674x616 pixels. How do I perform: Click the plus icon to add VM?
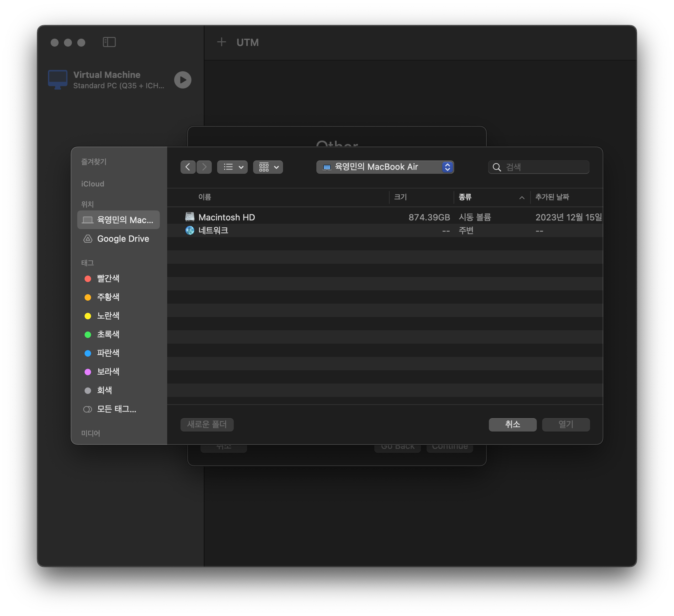[221, 42]
